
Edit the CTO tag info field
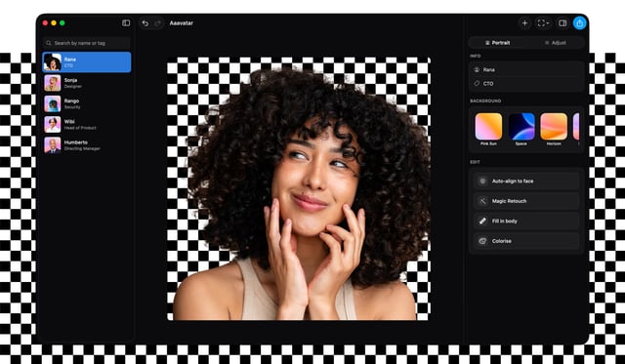[526, 84]
